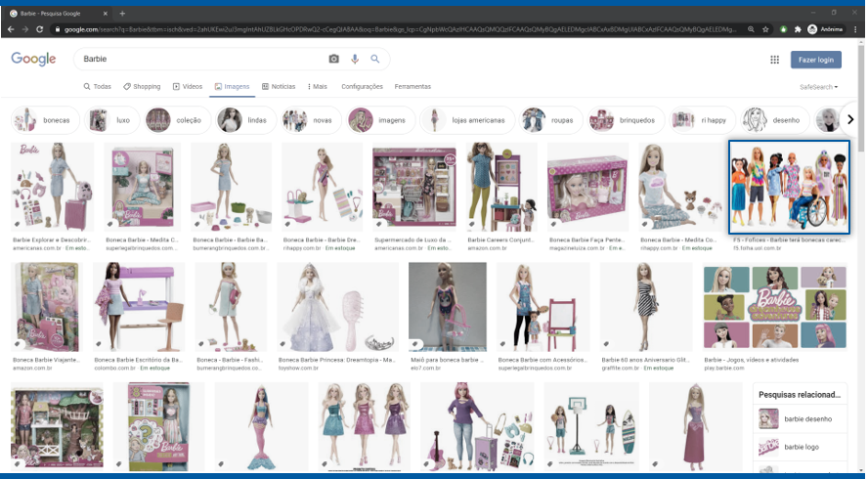Open Google apps grid

tap(774, 60)
